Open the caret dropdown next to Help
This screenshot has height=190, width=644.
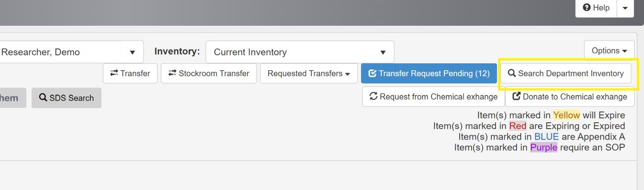click(625, 8)
